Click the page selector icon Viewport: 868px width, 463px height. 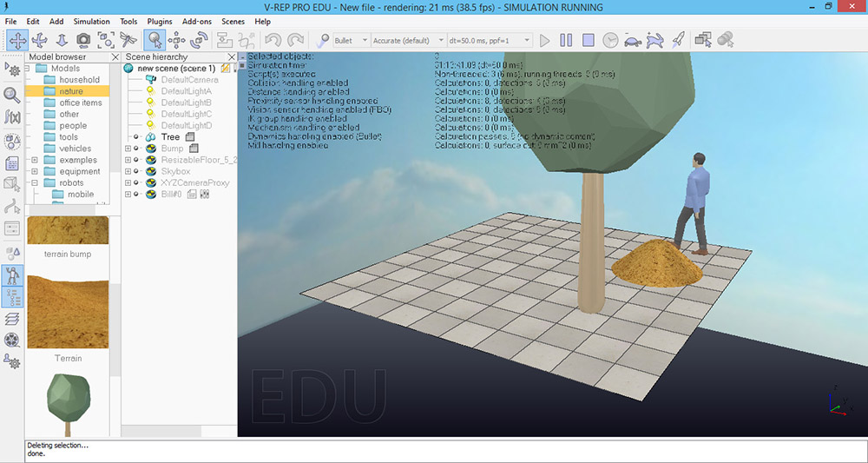(703, 40)
